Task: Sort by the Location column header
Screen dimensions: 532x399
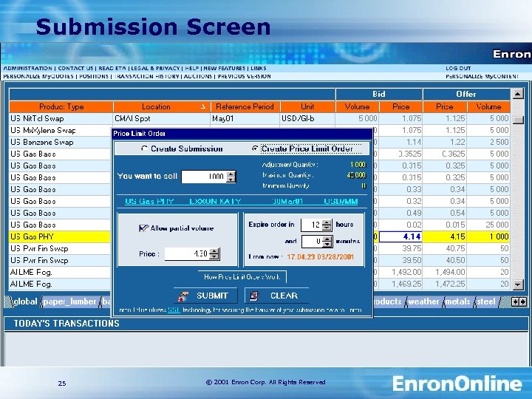Action: pyautogui.click(x=162, y=106)
